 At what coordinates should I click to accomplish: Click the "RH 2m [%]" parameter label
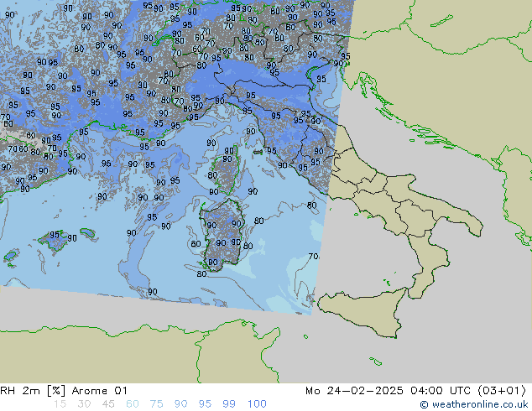[33, 391]
